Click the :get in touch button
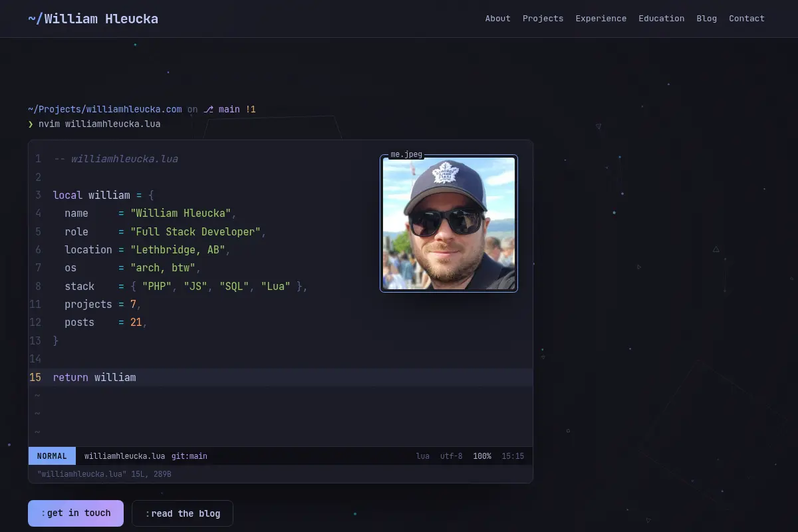This screenshot has width=798, height=532. (x=76, y=513)
